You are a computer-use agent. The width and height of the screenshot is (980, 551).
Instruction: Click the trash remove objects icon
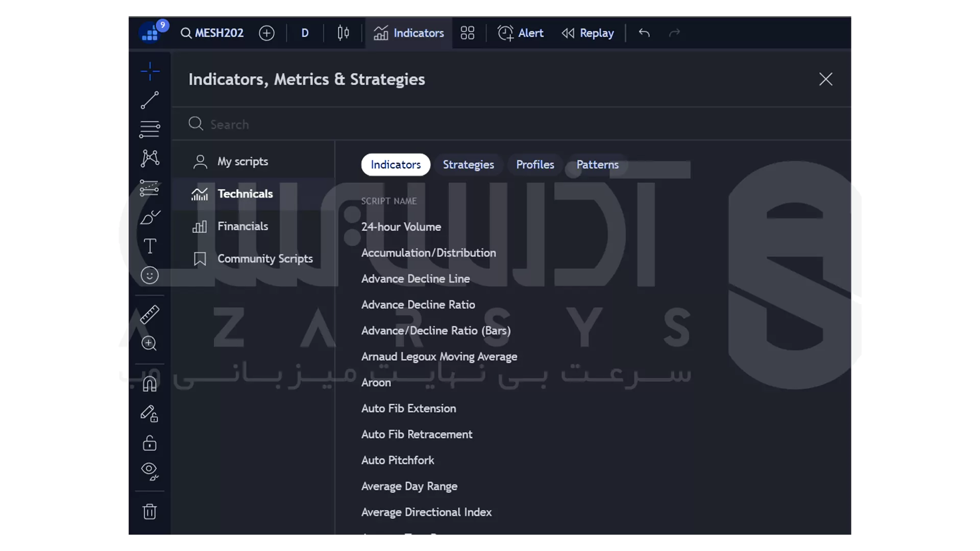click(150, 511)
